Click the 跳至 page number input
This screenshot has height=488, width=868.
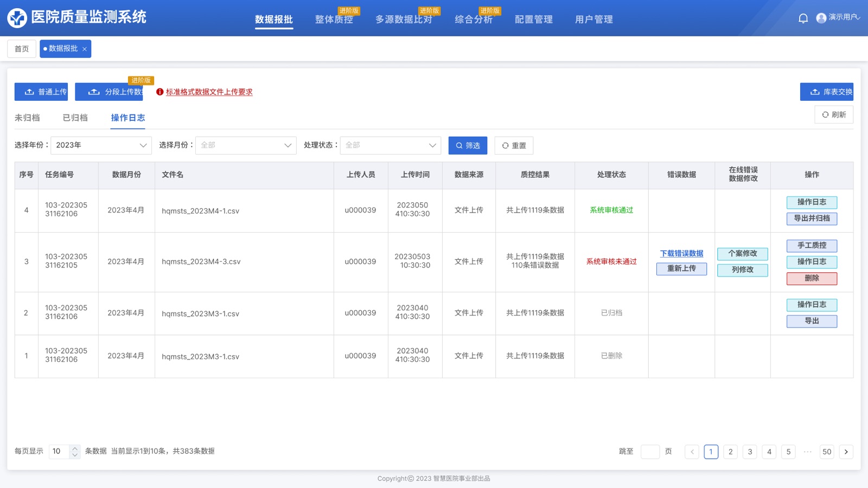tap(650, 452)
